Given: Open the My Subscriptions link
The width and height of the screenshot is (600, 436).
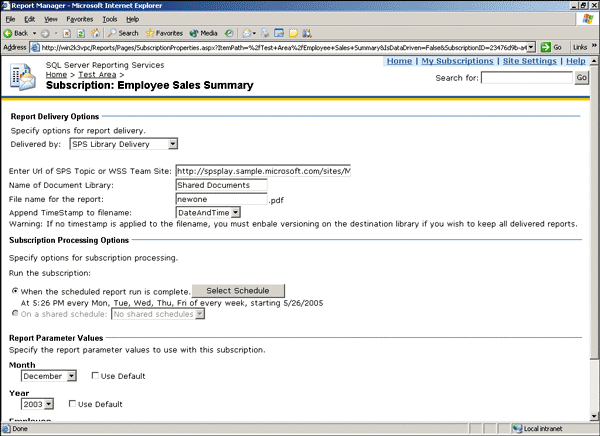Looking at the screenshot, I should 457,61.
